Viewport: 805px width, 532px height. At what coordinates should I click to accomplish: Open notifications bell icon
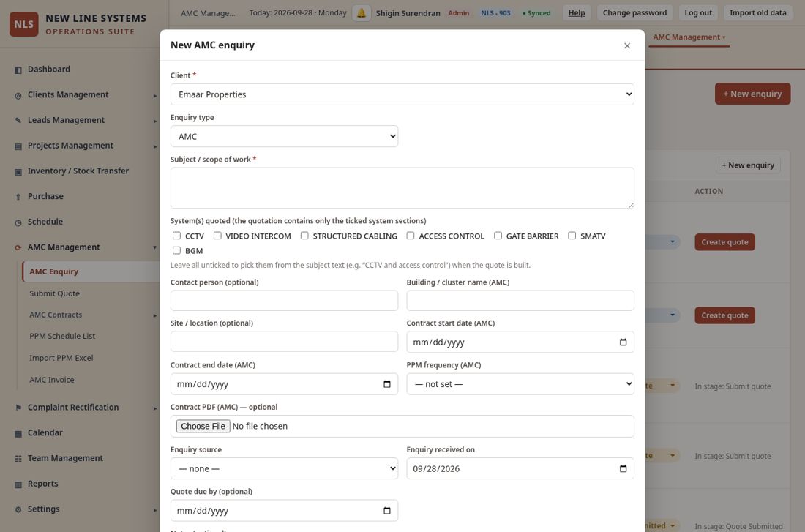click(x=362, y=13)
